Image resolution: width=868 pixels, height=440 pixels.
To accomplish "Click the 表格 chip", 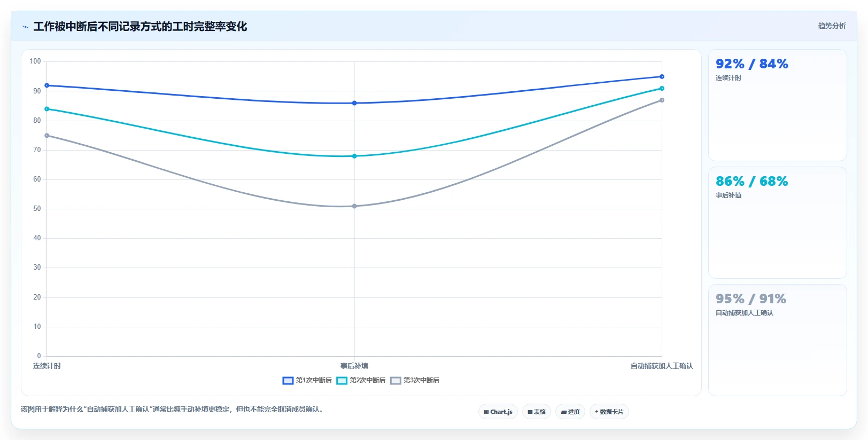I will (537, 412).
